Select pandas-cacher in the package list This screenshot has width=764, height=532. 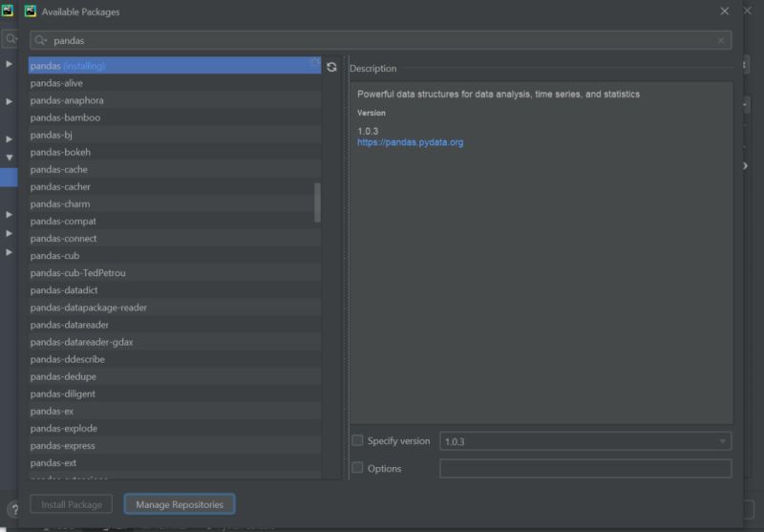tap(175, 186)
